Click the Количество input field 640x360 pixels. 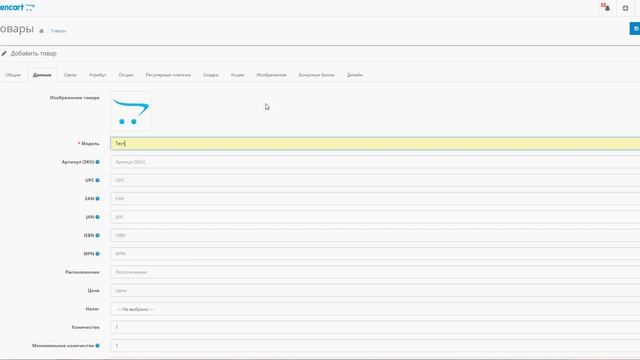(375, 327)
